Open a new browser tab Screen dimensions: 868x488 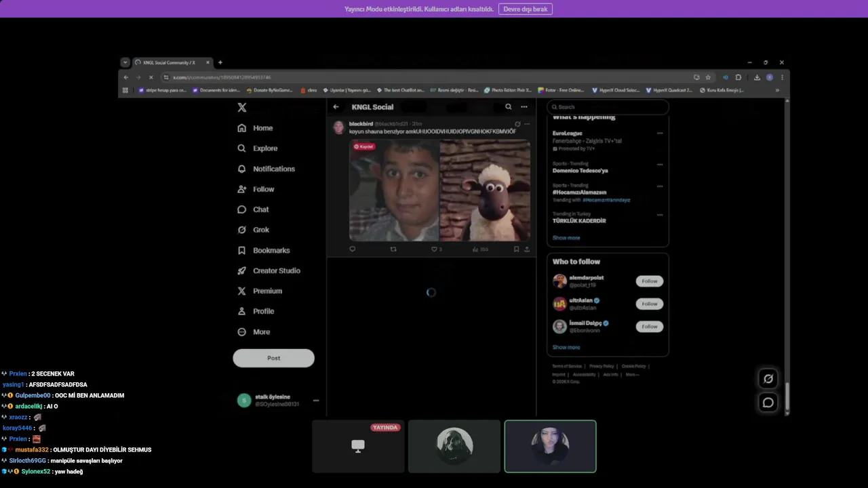pos(220,62)
